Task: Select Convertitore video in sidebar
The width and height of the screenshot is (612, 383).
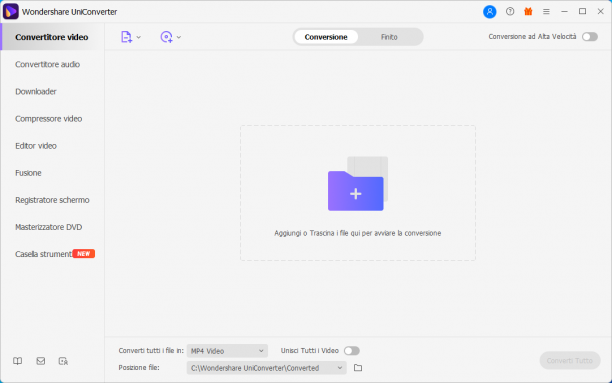Action: coord(52,37)
